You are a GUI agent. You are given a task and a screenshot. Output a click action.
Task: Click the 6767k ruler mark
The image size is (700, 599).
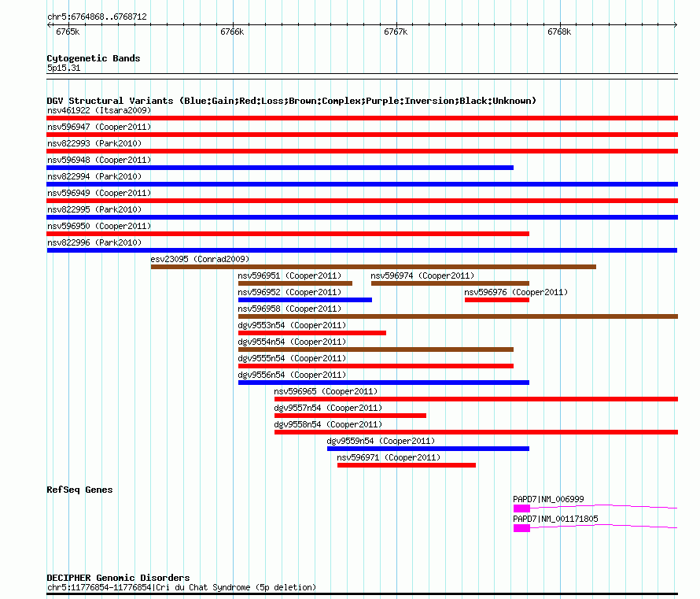(x=396, y=31)
